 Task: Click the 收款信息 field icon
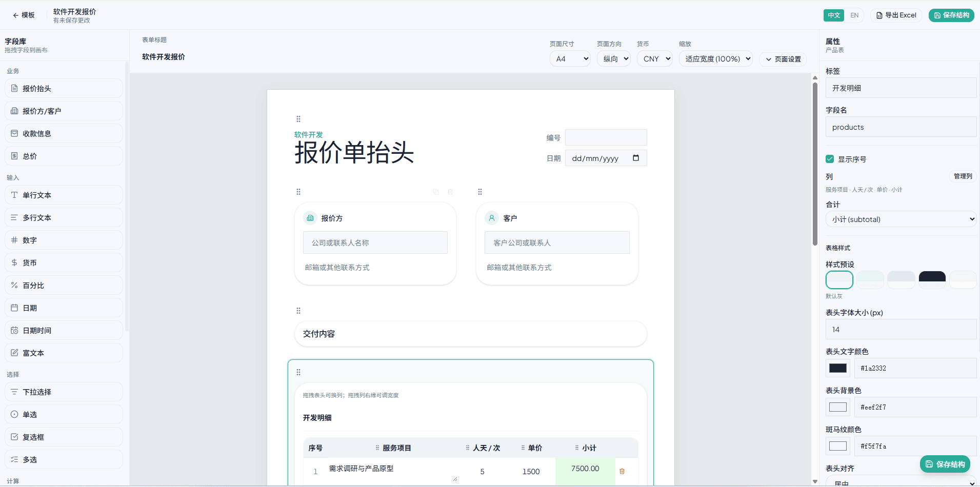pos(14,133)
